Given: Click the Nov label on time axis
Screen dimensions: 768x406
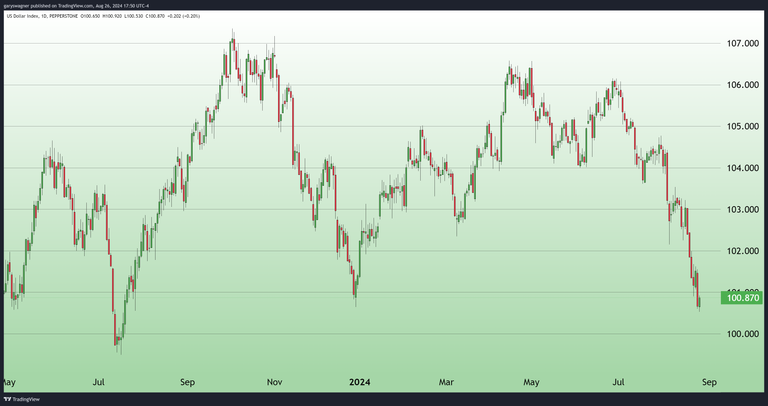Looking at the screenshot, I should click(275, 382).
